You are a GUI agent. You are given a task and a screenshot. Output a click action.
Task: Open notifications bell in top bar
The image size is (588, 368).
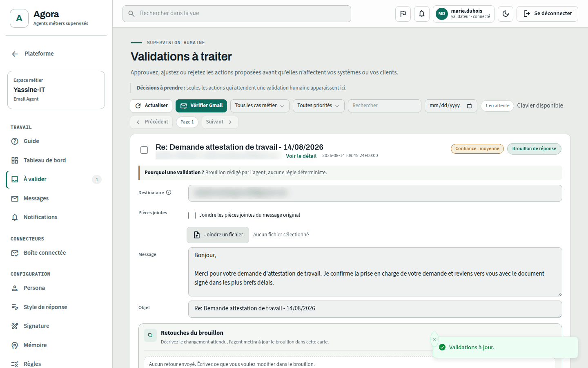coord(422,14)
